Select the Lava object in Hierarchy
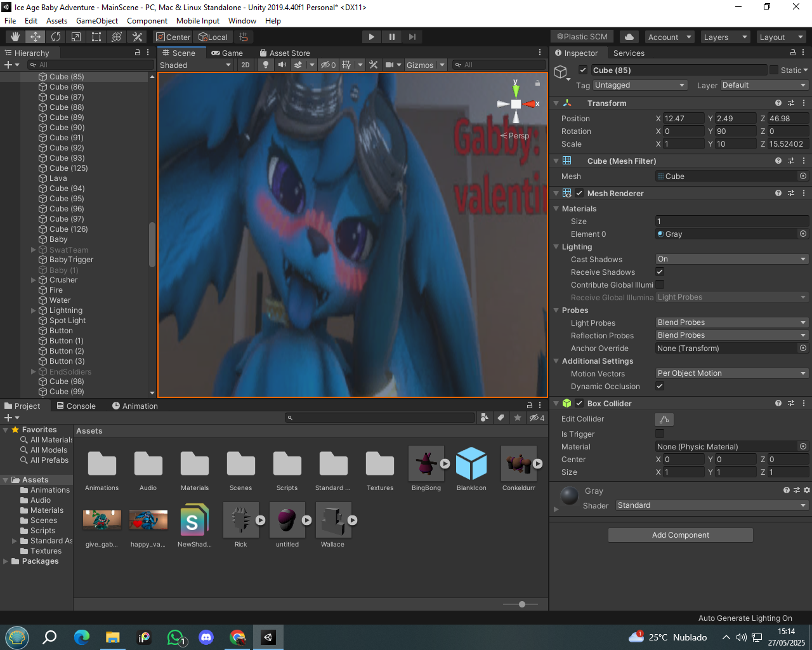The height and width of the screenshot is (650, 812). click(58, 178)
